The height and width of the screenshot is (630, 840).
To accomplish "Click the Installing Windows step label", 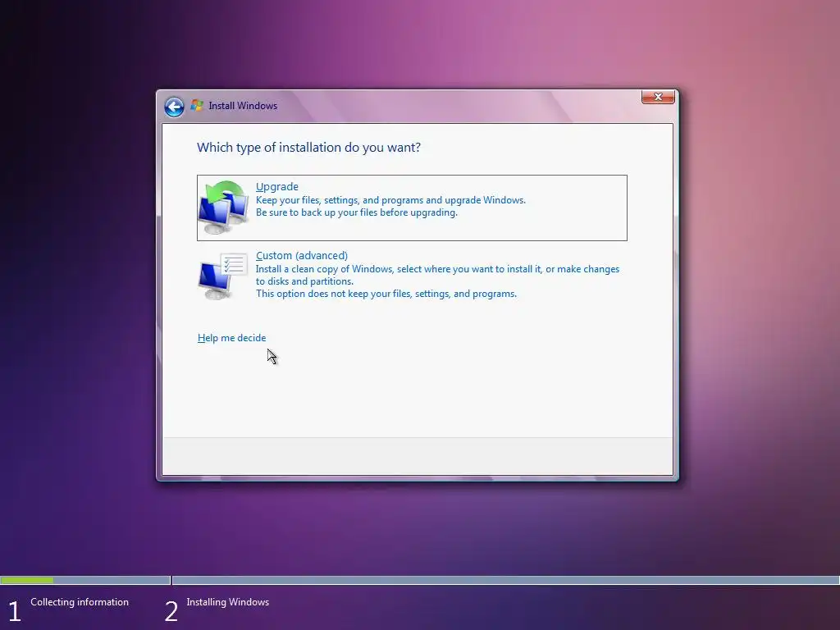I will coord(228,602).
